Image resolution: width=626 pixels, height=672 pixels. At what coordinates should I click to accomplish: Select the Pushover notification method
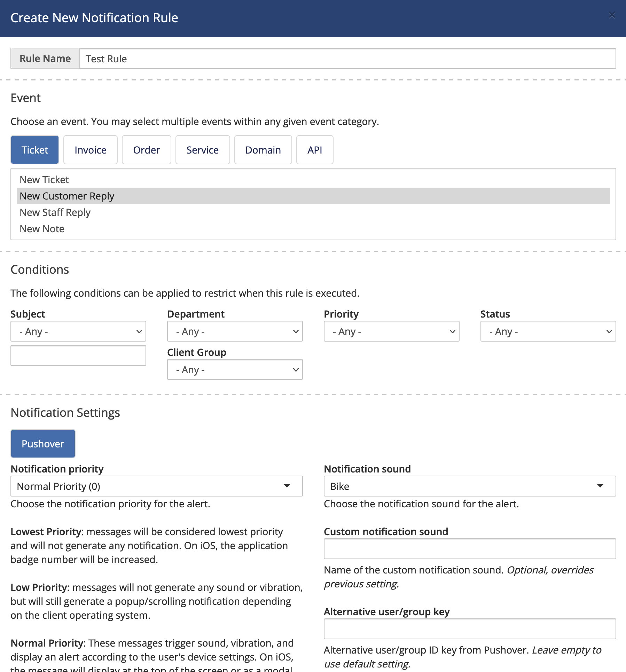pos(42,443)
